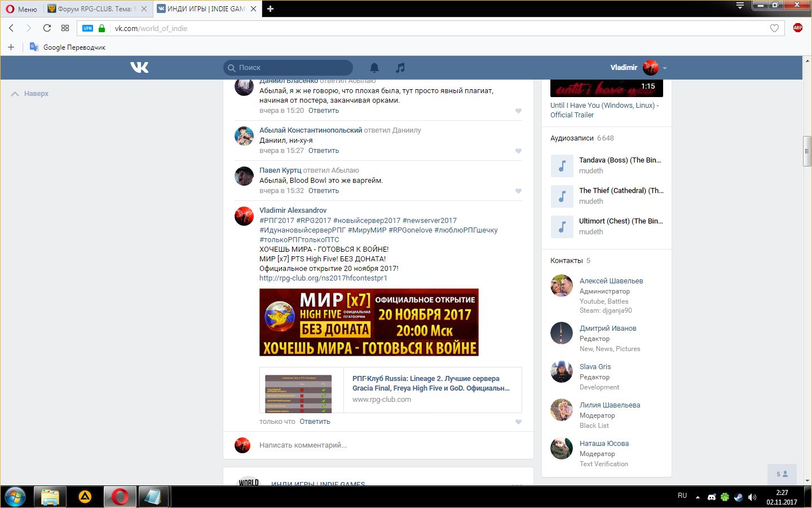812x508 pixels.
Task: Click the Opera VPN badge in address bar
Action: (87, 28)
